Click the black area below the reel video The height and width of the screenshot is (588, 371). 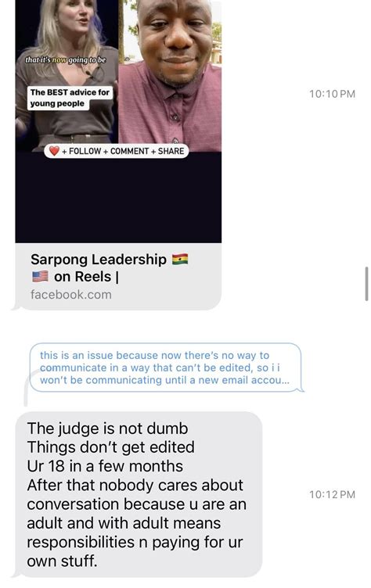[118, 198]
